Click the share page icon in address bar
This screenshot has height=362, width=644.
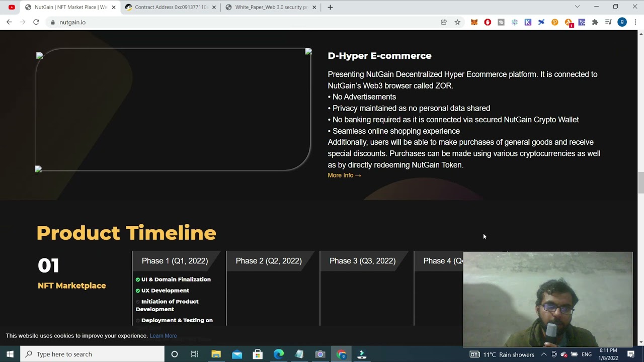[x=444, y=22]
